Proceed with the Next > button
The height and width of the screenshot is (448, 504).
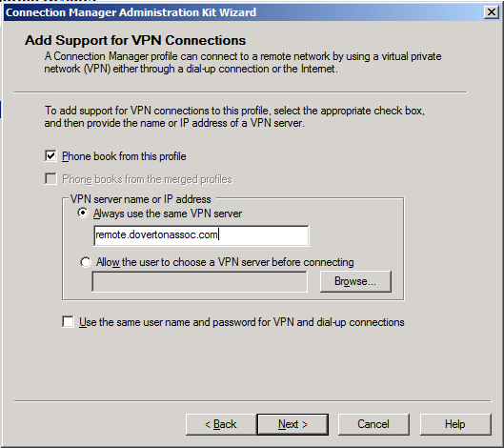pyautogui.click(x=292, y=424)
